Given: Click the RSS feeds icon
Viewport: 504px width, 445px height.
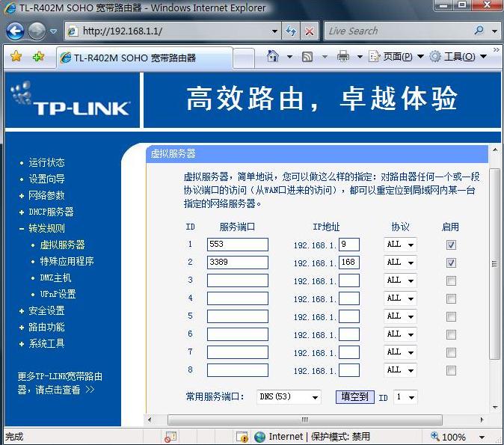Looking at the screenshot, I should (307, 57).
